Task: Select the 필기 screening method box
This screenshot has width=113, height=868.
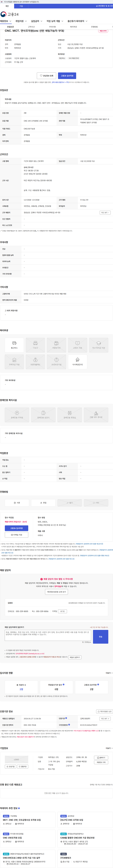Action: [69, 503]
